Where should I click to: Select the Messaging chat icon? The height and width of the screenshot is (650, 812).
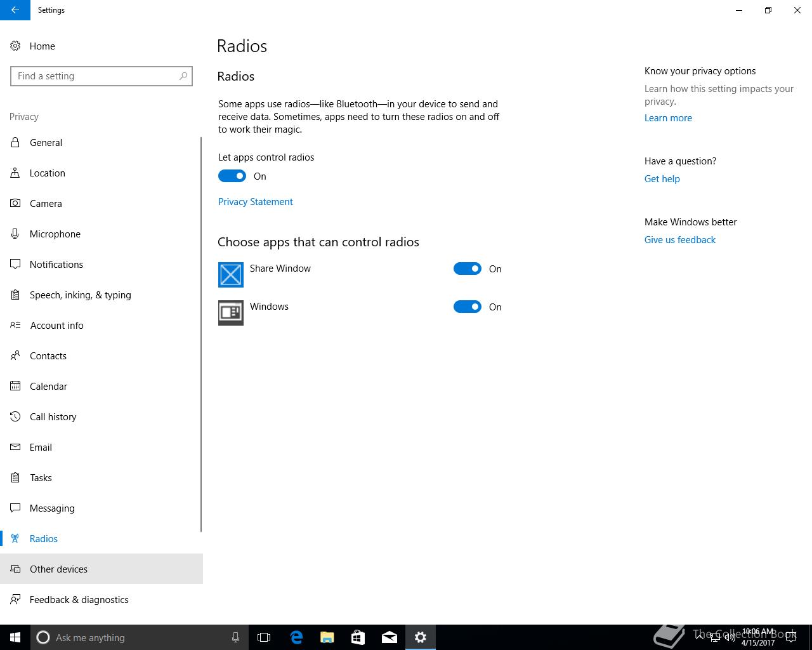click(x=15, y=508)
